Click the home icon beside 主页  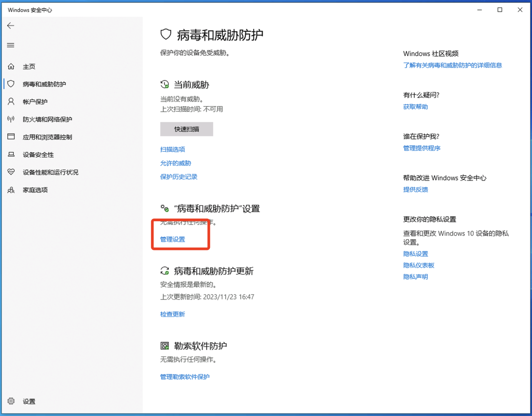11,66
